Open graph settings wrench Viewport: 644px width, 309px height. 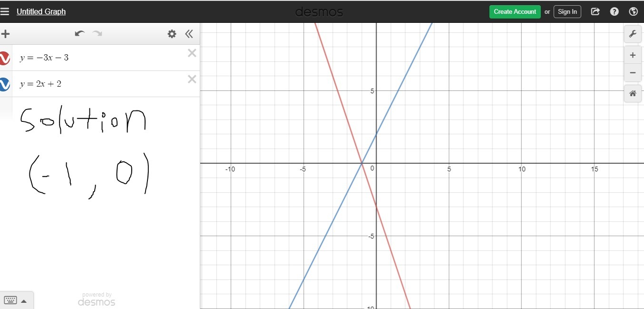pos(633,34)
